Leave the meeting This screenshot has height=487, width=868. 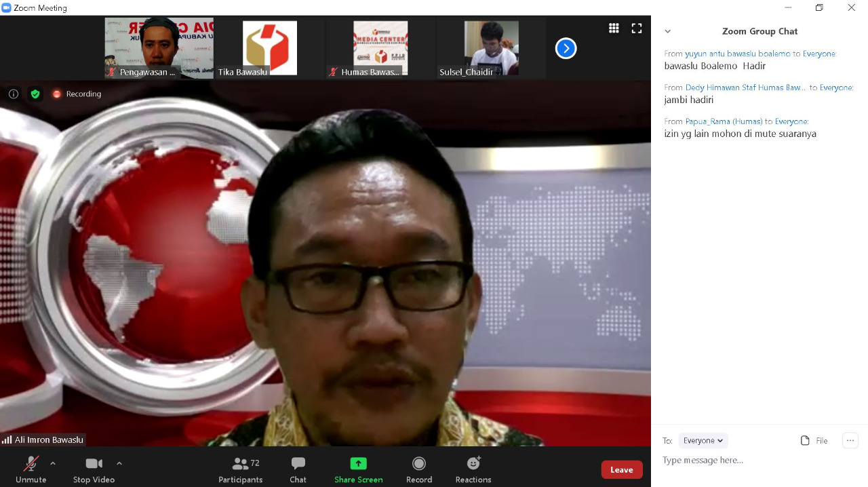point(621,469)
